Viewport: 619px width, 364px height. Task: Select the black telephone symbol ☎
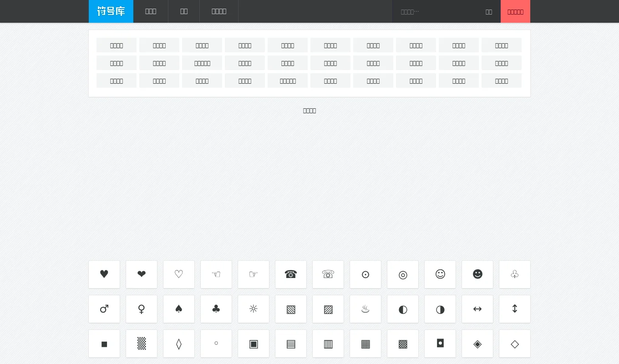coord(291,274)
